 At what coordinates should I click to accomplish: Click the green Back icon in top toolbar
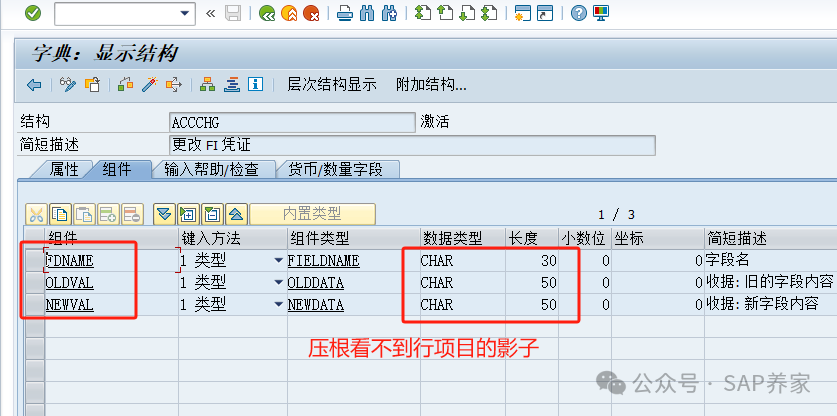[x=267, y=13]
